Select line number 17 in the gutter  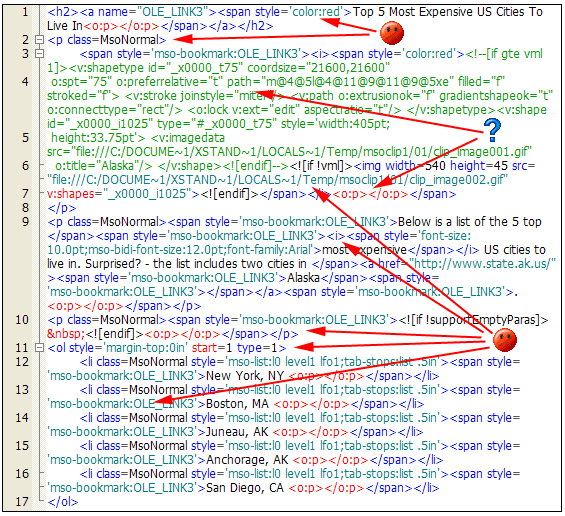(x=22, y=502)
